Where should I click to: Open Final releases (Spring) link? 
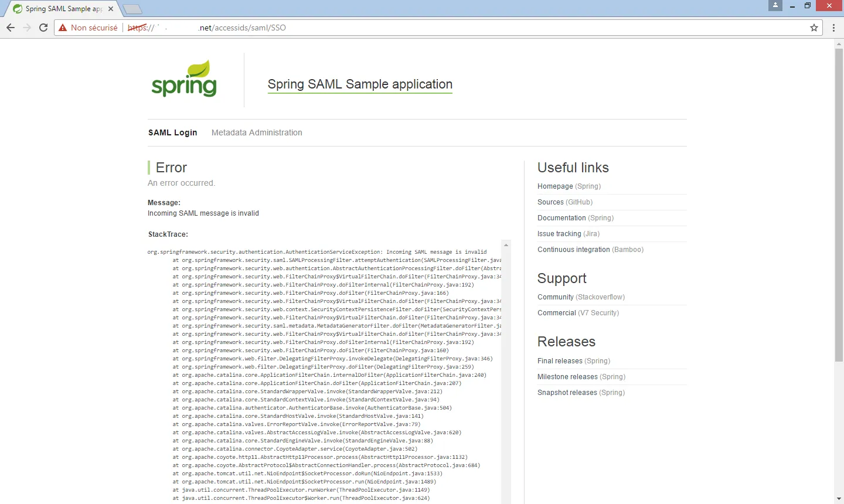574,361
